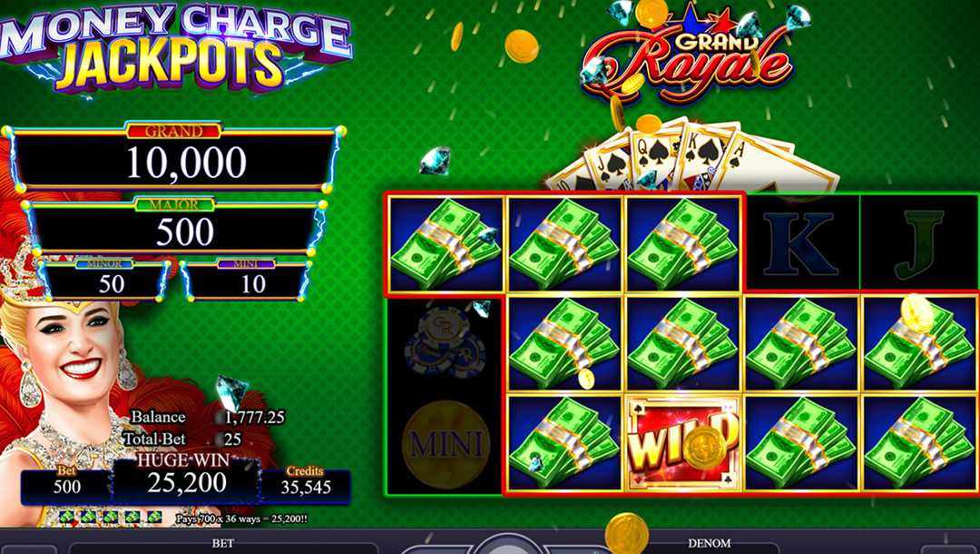Click the Money Charge Jackpots logo

pyautogui.click(x=173, y=49)
